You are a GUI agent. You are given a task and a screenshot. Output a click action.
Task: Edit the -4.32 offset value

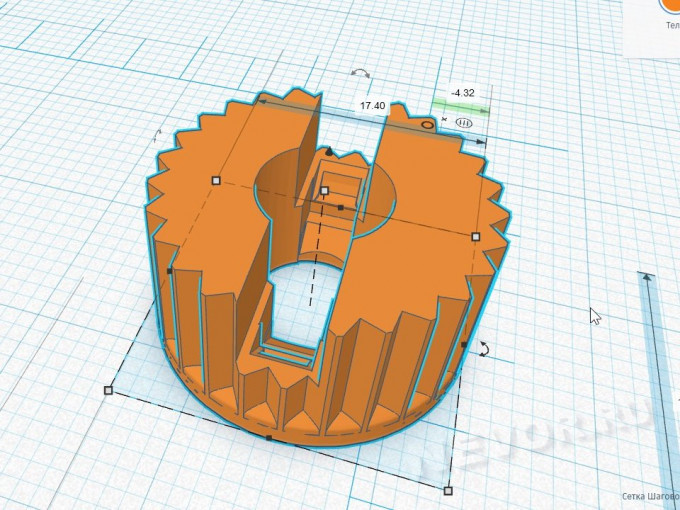point(463,93)
